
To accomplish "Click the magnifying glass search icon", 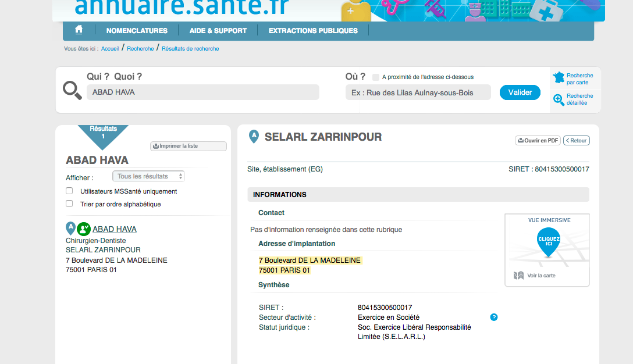I will point(72,90).
